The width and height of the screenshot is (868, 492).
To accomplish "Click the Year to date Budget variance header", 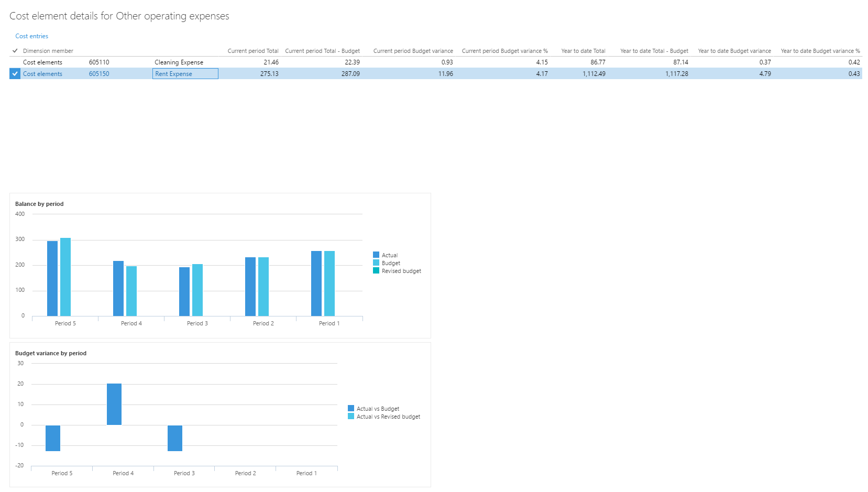I will (734, 50).
